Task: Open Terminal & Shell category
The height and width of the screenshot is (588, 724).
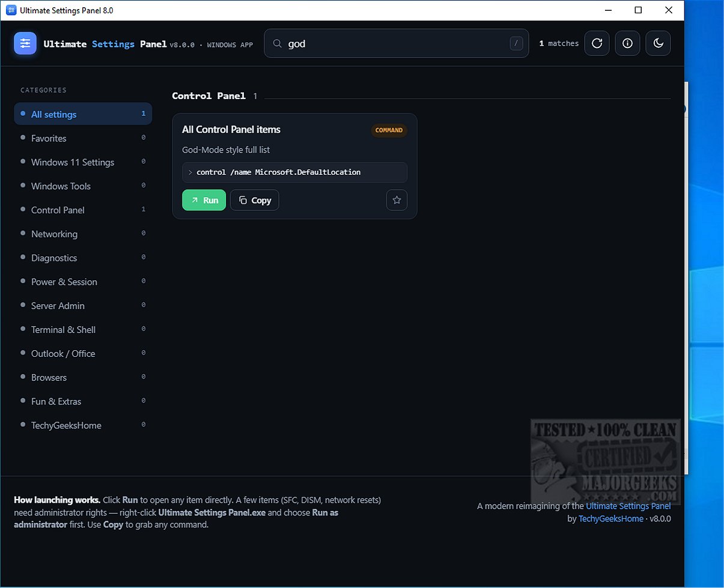Action: (x=83, y=330)
